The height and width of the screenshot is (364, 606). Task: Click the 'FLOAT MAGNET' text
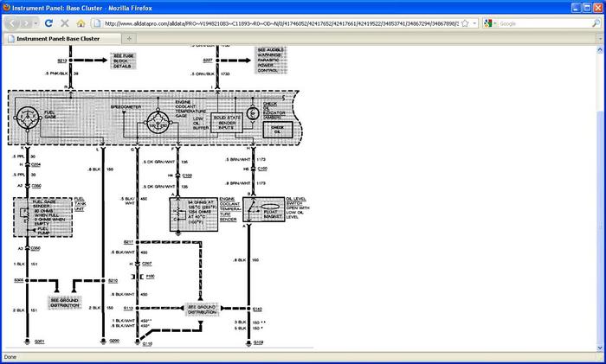(x=273, y=214)
